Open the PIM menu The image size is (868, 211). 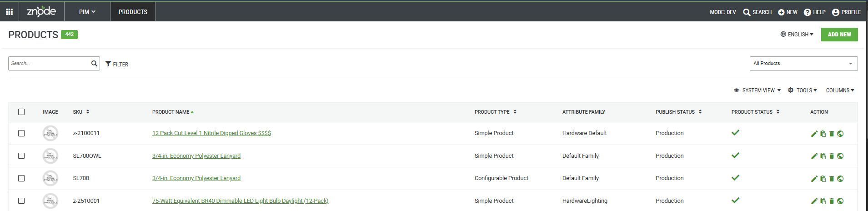87,12
